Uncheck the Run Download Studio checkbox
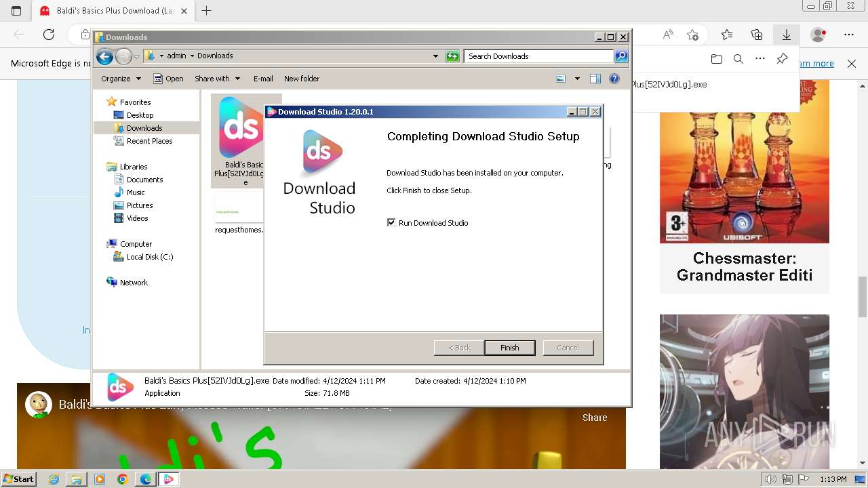Image resolution: width=868 pixels, height=488 pixels. 391,222
